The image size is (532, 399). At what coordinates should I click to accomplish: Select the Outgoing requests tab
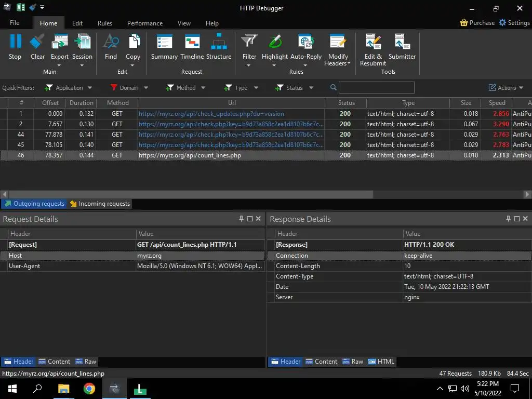34,204
